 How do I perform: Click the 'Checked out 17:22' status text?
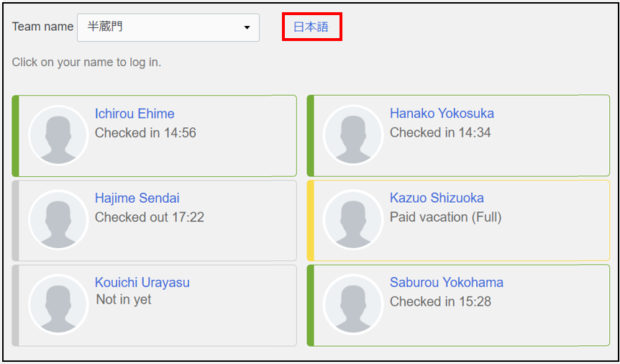(150, 217)
